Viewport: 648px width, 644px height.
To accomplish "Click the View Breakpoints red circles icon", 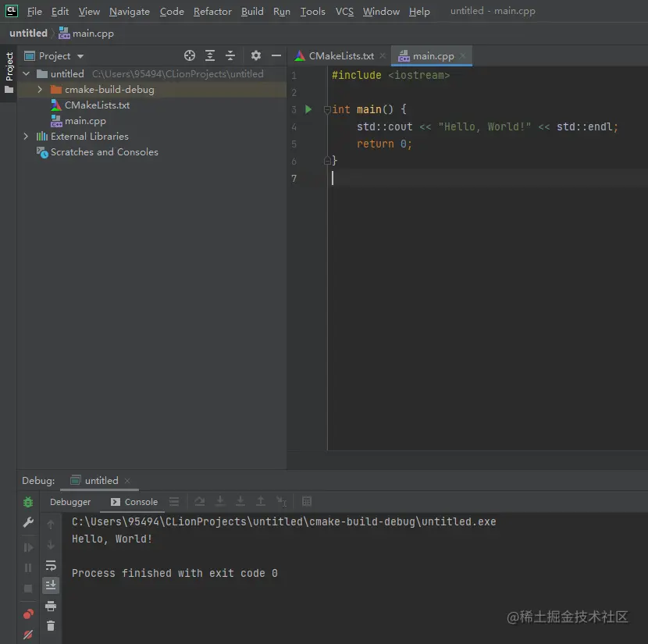I will pos(28,614).
